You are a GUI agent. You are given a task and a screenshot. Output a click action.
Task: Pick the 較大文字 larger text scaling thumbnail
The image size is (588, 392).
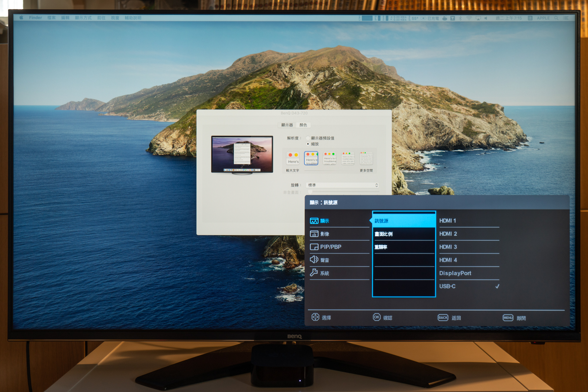[293, 158]
